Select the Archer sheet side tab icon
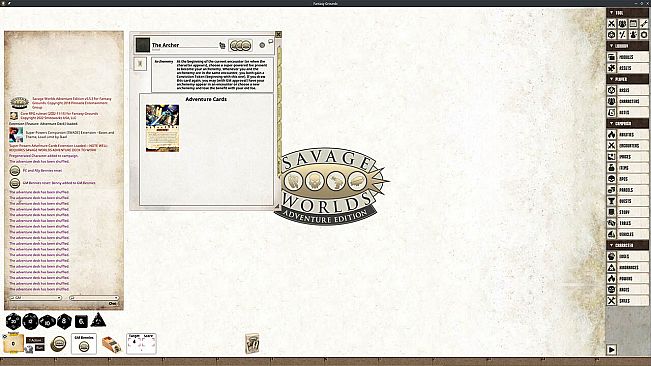This screenshot has width=651, height=366. pos(140,64)
